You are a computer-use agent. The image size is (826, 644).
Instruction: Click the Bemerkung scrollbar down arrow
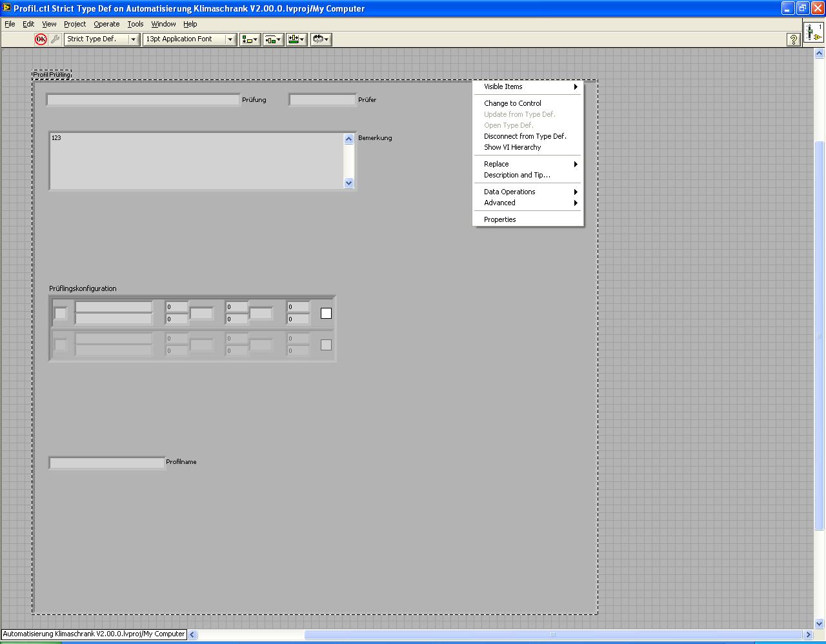pos(349,183)
